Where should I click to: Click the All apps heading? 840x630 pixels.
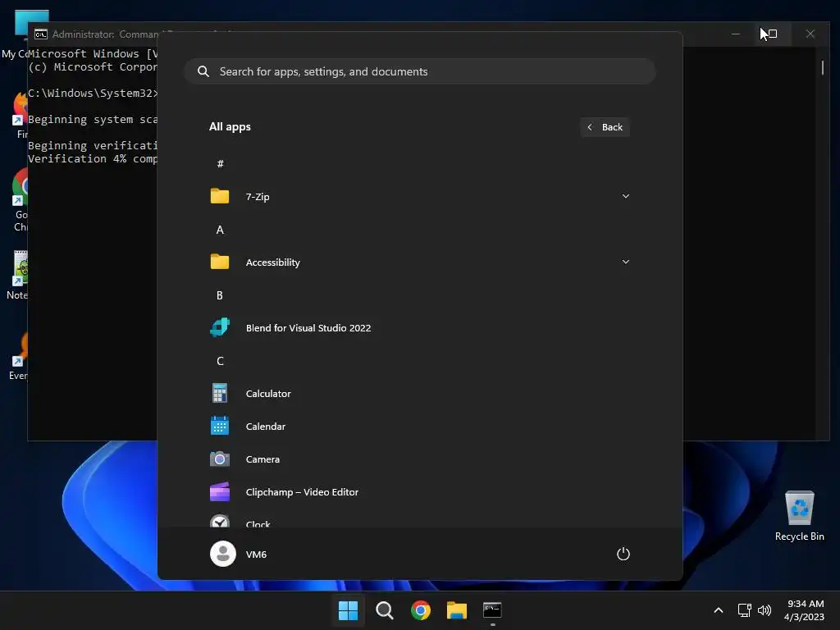coord(230,127)
